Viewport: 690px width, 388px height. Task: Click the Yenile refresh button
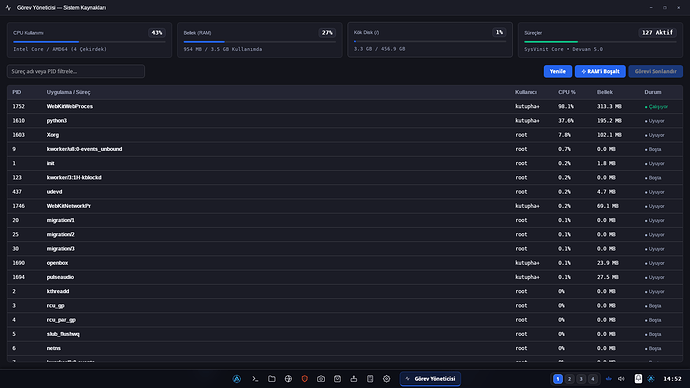coord(558,71)
